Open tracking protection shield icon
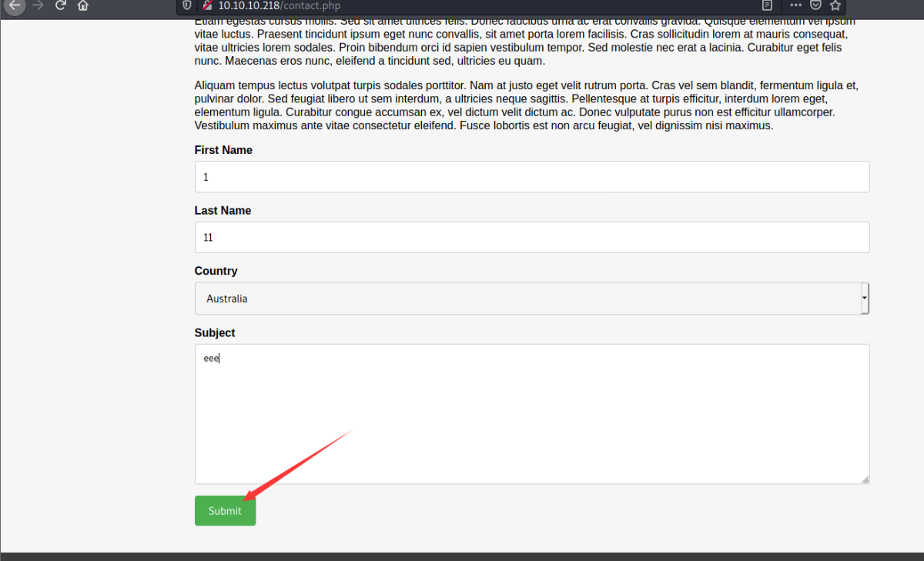 click(187, 5)
